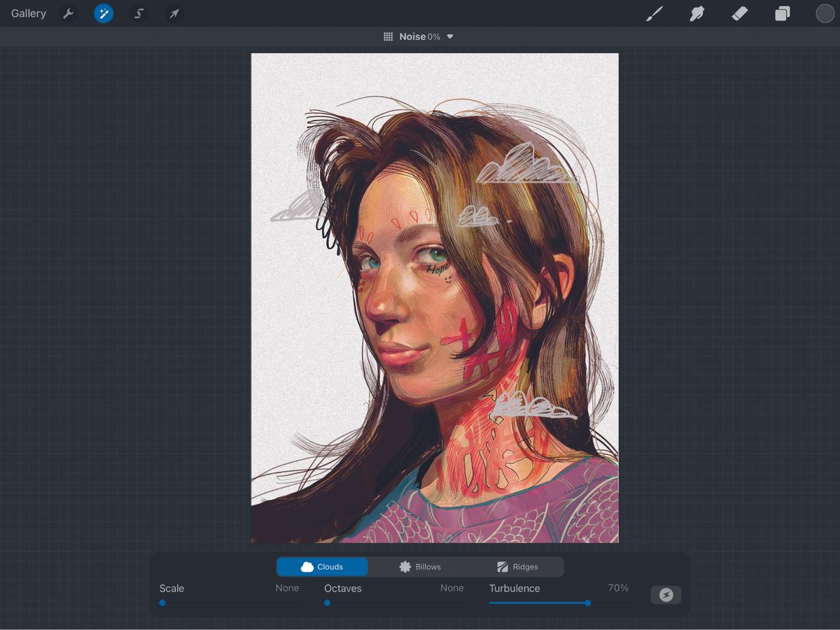Tap the randomize lightning bolt button
840x630 pixels.
click(x=665, y=594)
